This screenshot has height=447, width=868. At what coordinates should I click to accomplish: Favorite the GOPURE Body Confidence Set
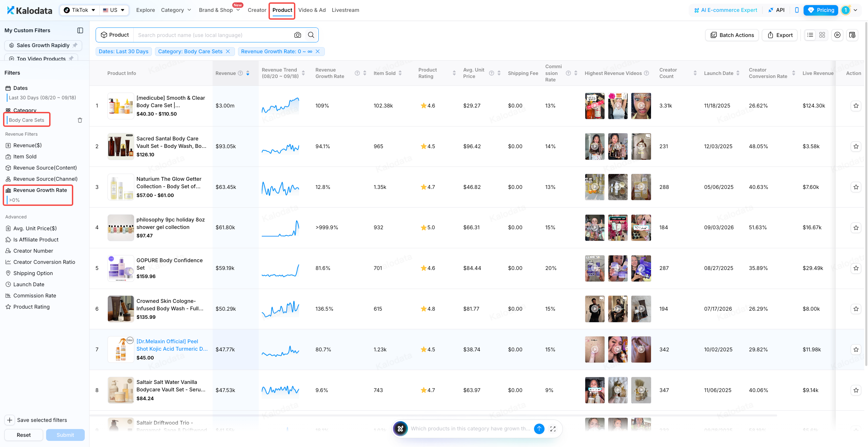(x=856, y=268)
